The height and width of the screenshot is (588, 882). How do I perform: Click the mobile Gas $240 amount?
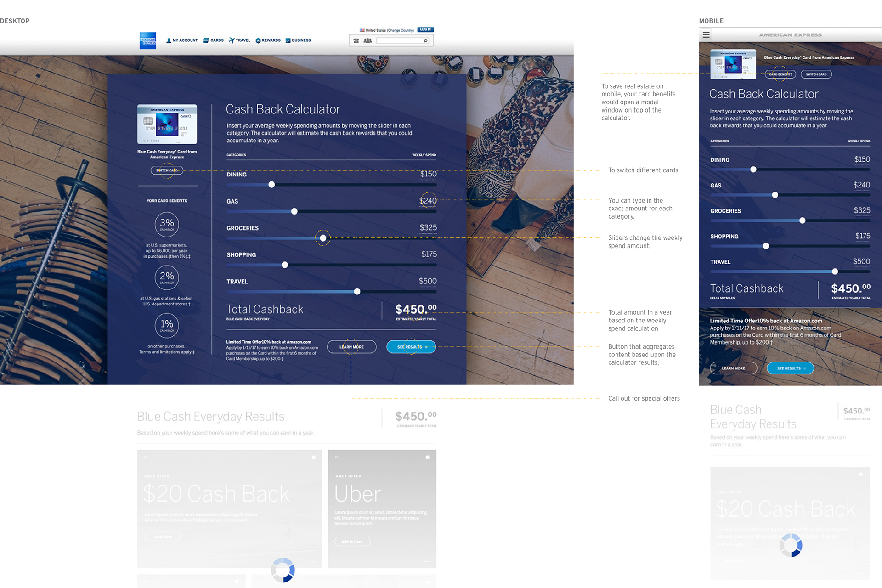click(x=861, y=185)
